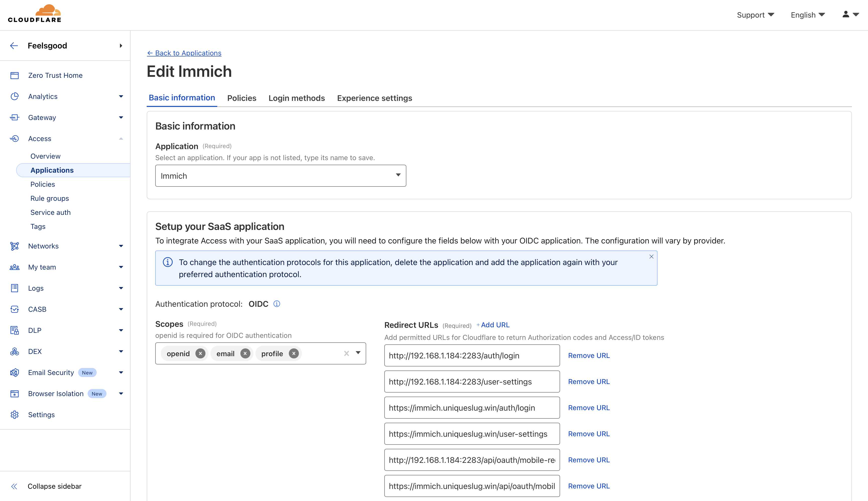
Task: Click the OIDC info icon
Action: pyautogui.click(x=277, y=304)
